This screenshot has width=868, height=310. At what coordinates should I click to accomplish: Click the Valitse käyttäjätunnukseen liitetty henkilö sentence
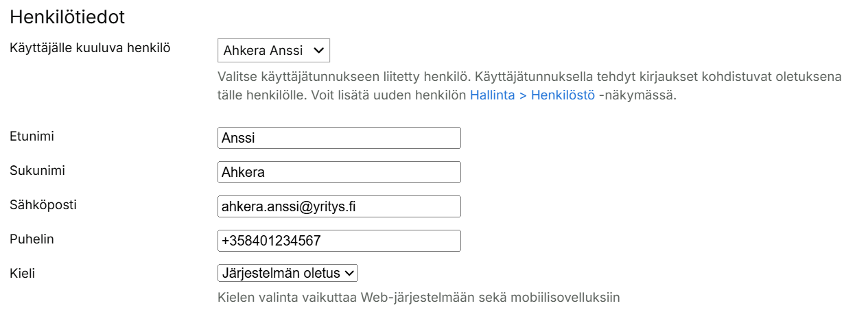pos(341,76)
